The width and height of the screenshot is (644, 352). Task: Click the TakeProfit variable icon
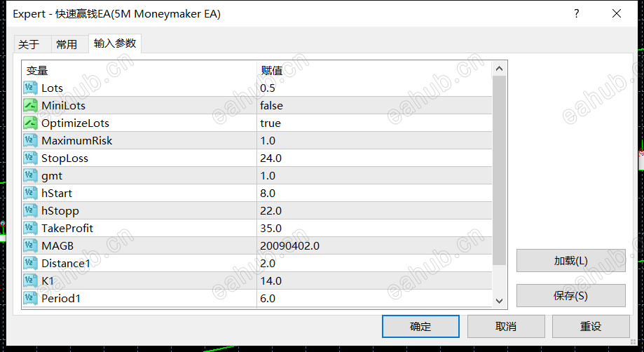[x=30, y=229]
